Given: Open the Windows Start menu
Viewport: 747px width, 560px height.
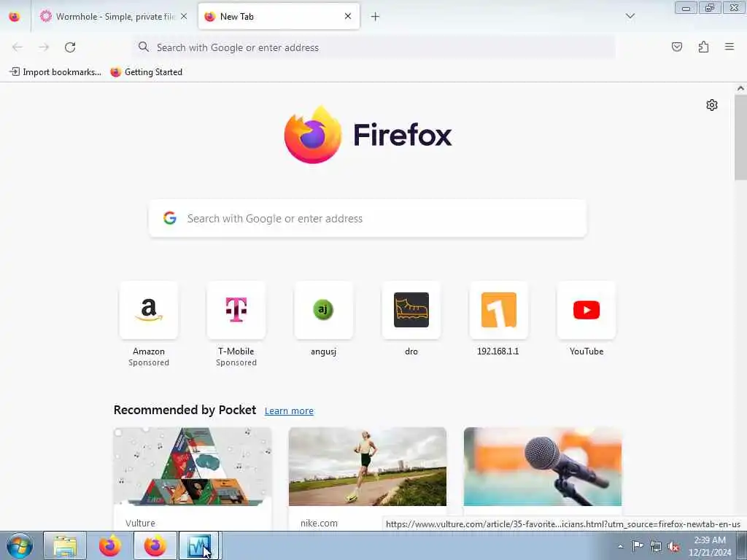Looking at the screenshot, I should 20,545.
